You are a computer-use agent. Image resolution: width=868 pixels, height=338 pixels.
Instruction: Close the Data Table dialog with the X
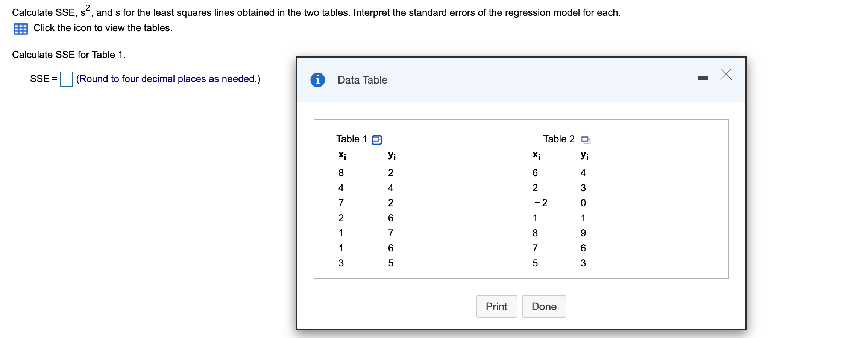pos(726,75)
